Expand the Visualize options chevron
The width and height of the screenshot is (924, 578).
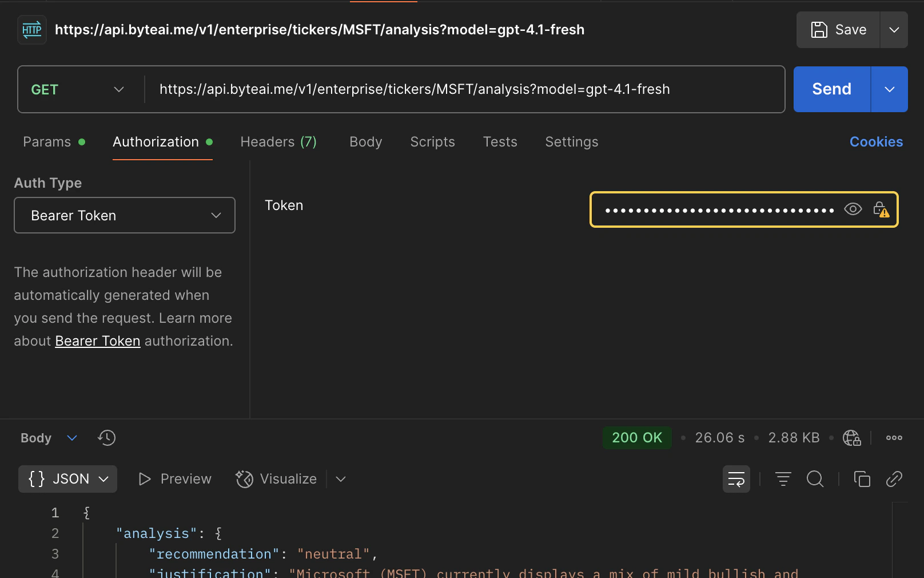click(341, 479)
